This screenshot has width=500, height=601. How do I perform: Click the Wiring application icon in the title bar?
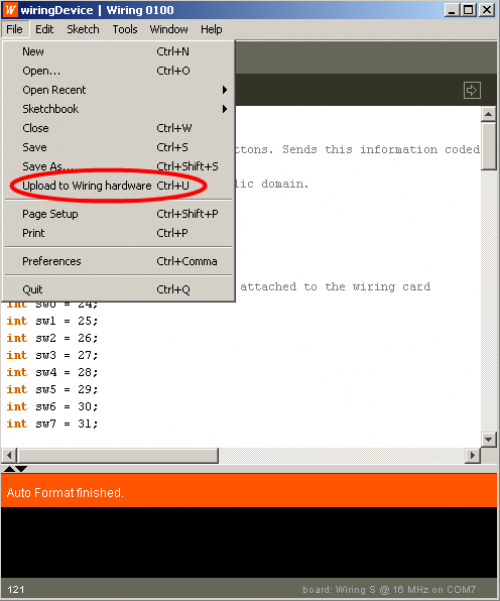pos(10,10)
